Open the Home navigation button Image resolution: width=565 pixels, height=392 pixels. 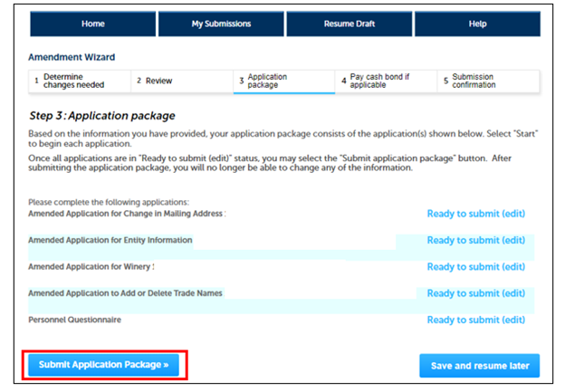pos(91,24)
